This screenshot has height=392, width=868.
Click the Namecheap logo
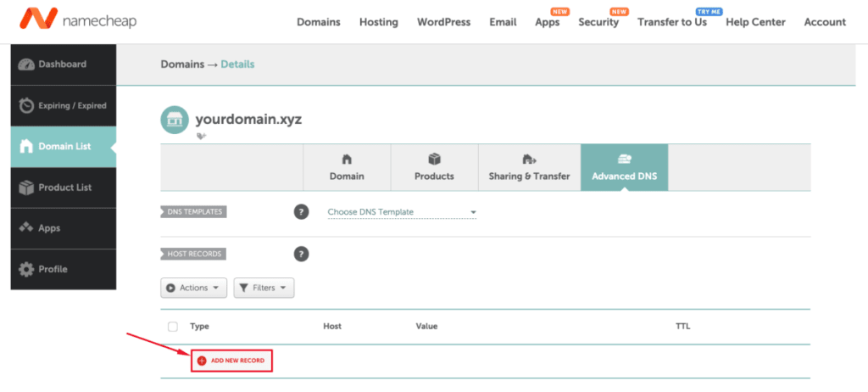click(x=78, y=19)
